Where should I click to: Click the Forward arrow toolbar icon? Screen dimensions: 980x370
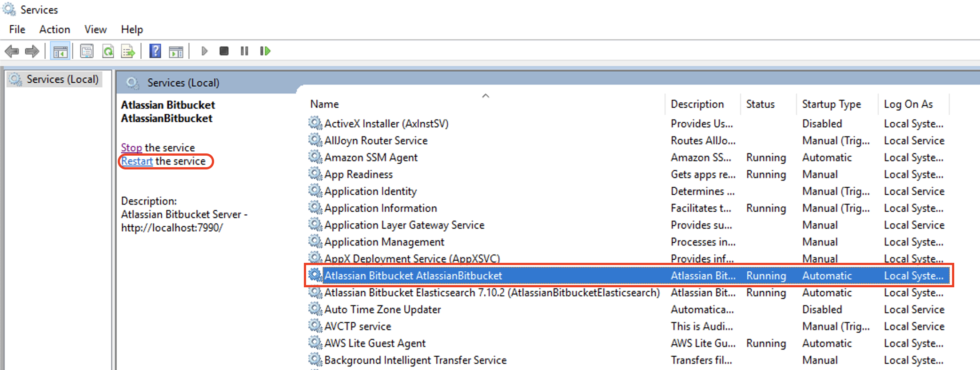(32, 51)
